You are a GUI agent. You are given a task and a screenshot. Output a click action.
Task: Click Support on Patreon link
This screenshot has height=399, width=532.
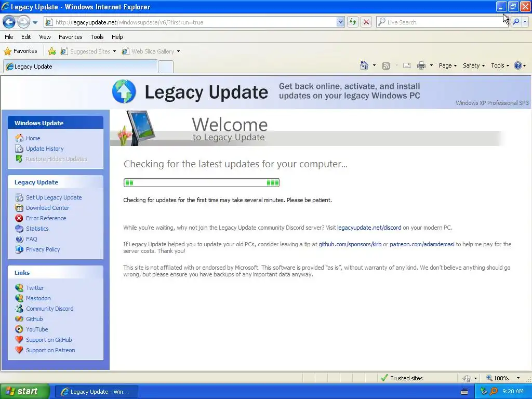(50, 350)
